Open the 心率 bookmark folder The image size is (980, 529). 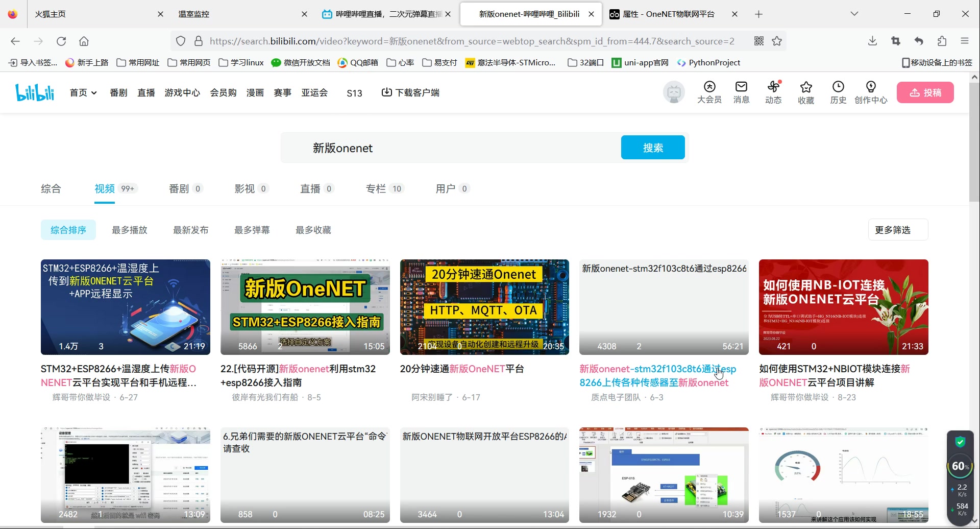(x=401, y=63)
